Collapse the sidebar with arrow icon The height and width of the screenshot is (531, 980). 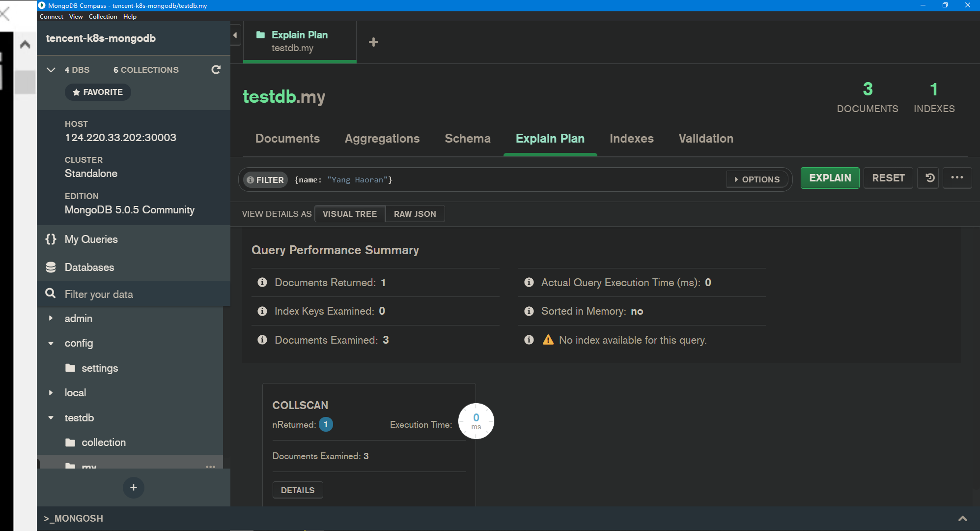pos(235,35)
